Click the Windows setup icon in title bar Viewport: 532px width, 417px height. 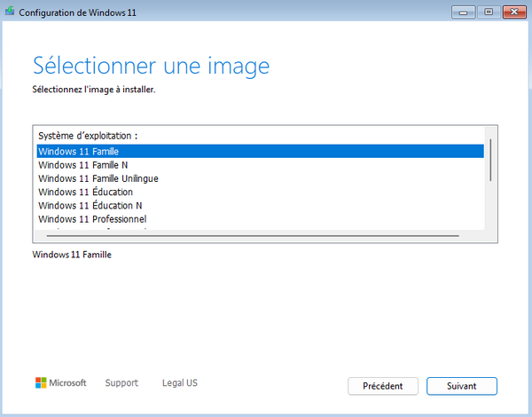click(10, 12)
